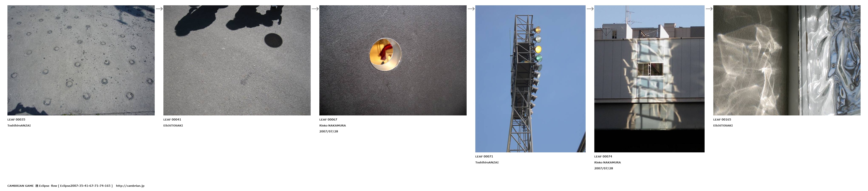Viewport: 868px width, 191px height.
Task: Open the floodlight tower photo LEAF 00071
Action: pos(530,79)
